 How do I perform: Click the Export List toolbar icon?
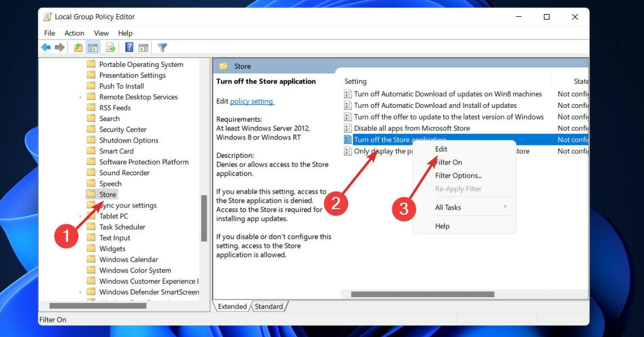coord(111,48)
